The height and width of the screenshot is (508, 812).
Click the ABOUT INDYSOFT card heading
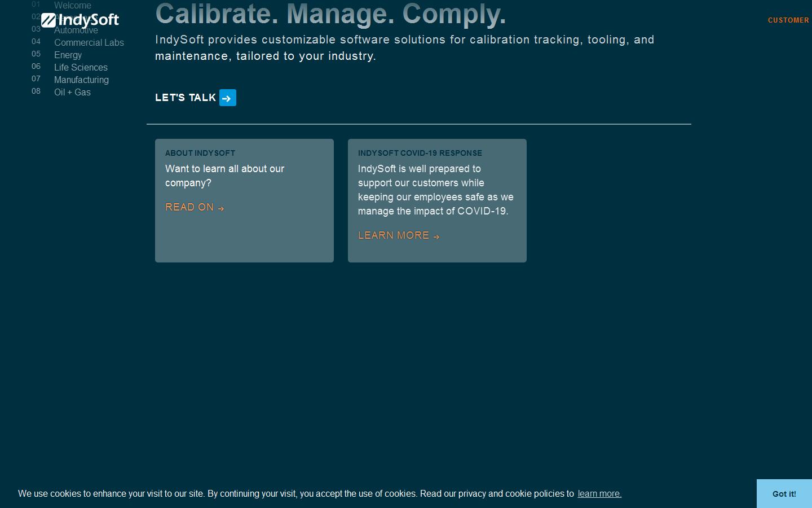pyautogui.click(x=200, y=153)
